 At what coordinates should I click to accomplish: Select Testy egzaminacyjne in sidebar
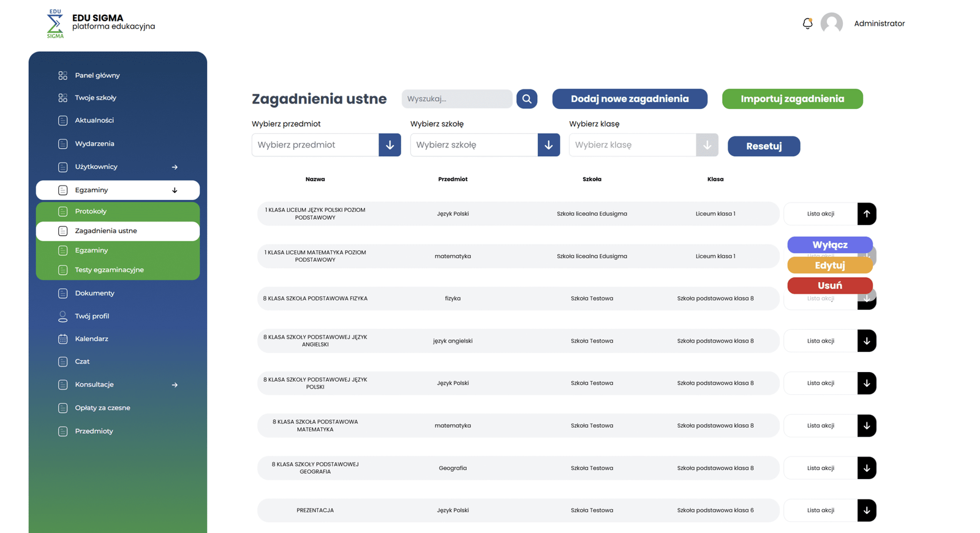point(109,270)
